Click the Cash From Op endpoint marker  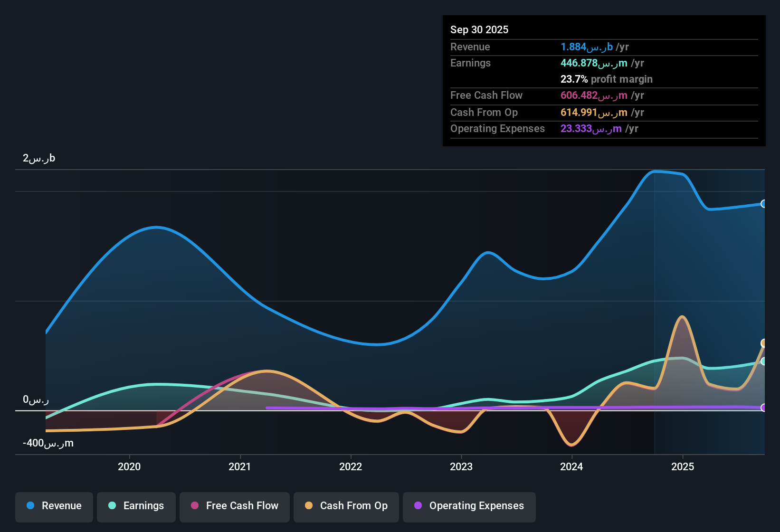point(763,342)
